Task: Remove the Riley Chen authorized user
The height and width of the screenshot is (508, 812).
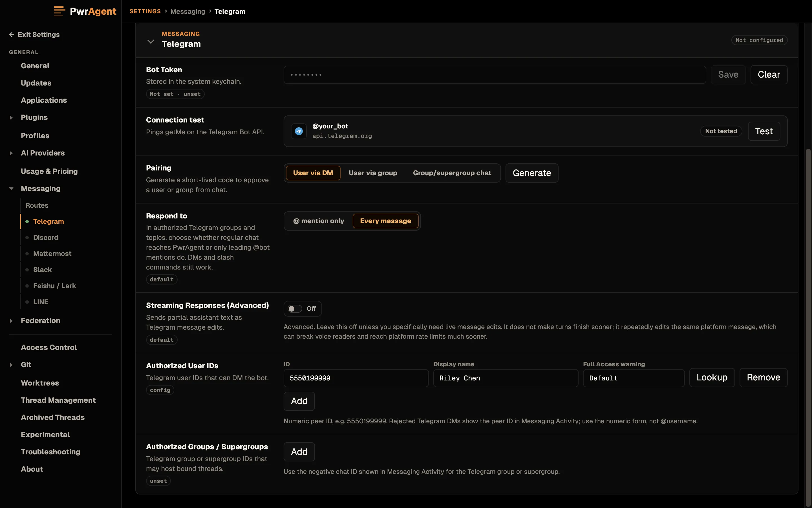Action: point(763,378)
